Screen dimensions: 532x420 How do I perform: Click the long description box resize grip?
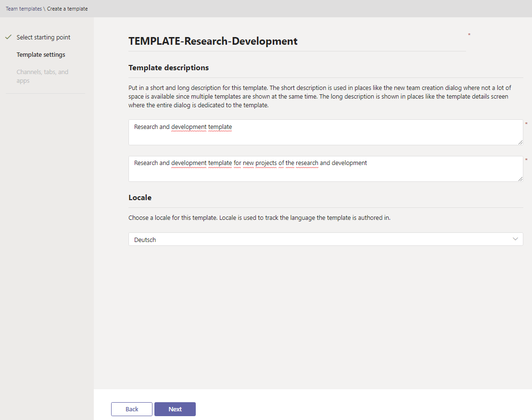click(x=520, y=178)
